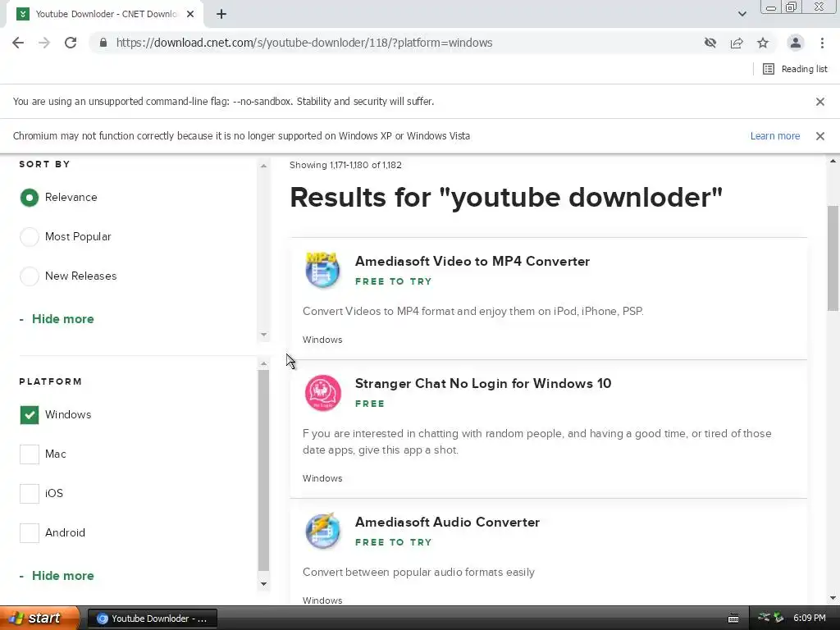The image size is (840, 630).
Task: Click the network connection tray icon
Action: 764,618
